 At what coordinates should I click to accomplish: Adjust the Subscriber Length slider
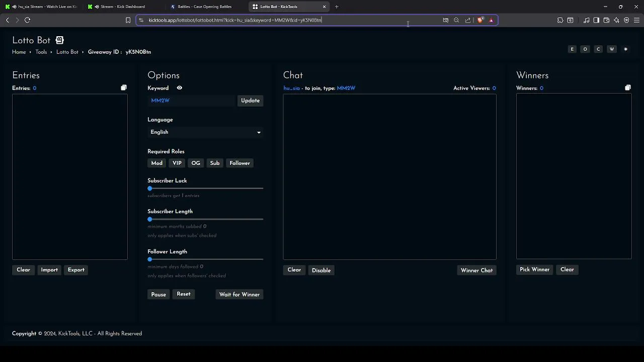[205, 219]
